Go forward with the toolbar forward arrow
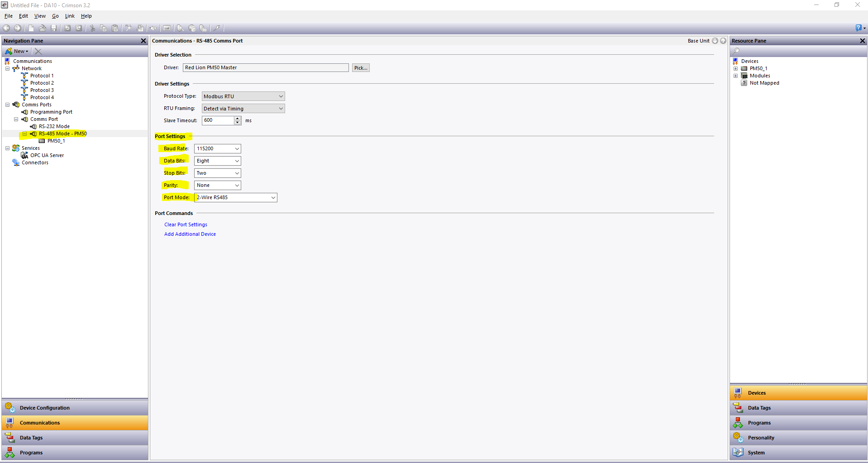868x463 pixels. (18, 28)
